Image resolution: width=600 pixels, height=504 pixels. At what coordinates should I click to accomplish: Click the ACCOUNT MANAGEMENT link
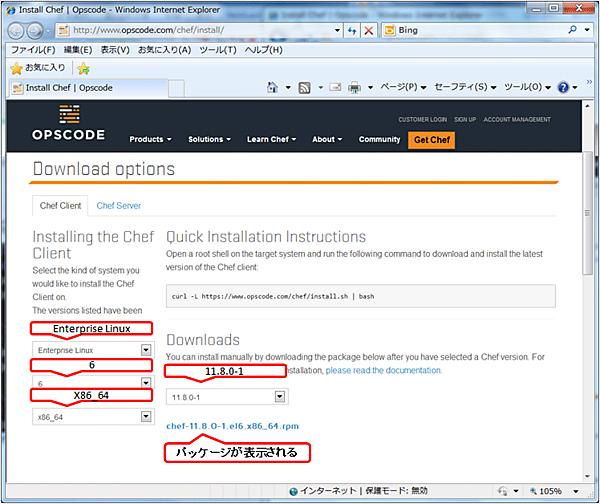(x=517, y=119)
